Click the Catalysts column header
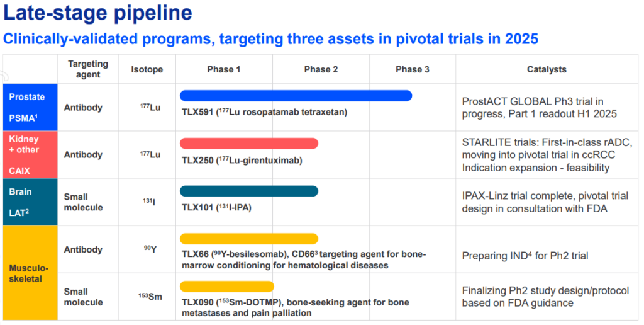This screenshot has height=325, width=644. point(547,69)
